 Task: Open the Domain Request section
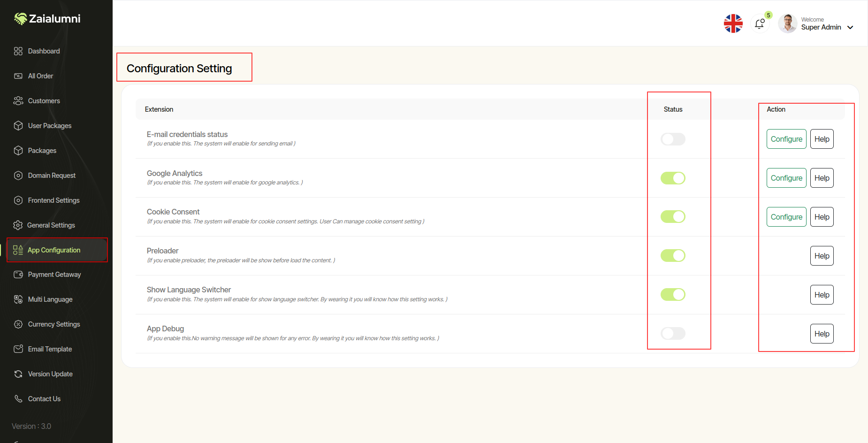52,175
